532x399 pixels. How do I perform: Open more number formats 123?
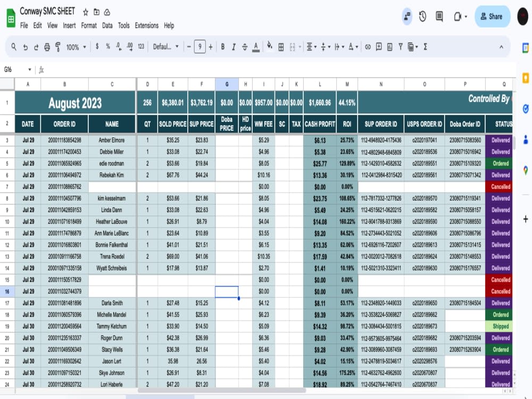pos(141,46)
